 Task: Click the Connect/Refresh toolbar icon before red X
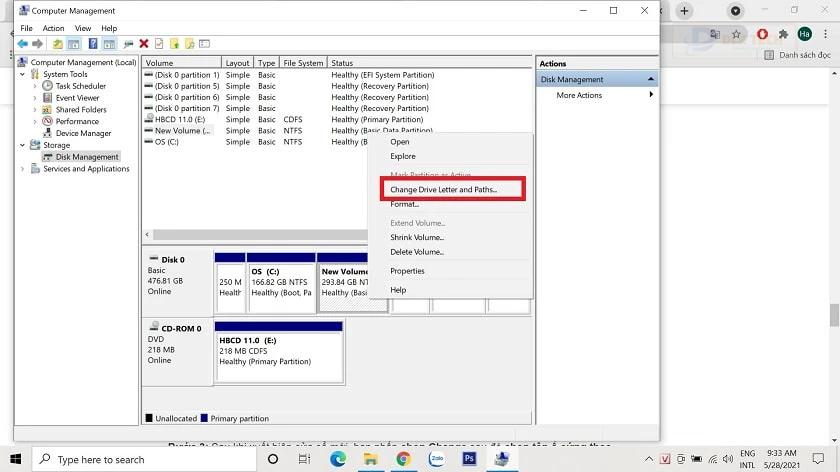128,44
